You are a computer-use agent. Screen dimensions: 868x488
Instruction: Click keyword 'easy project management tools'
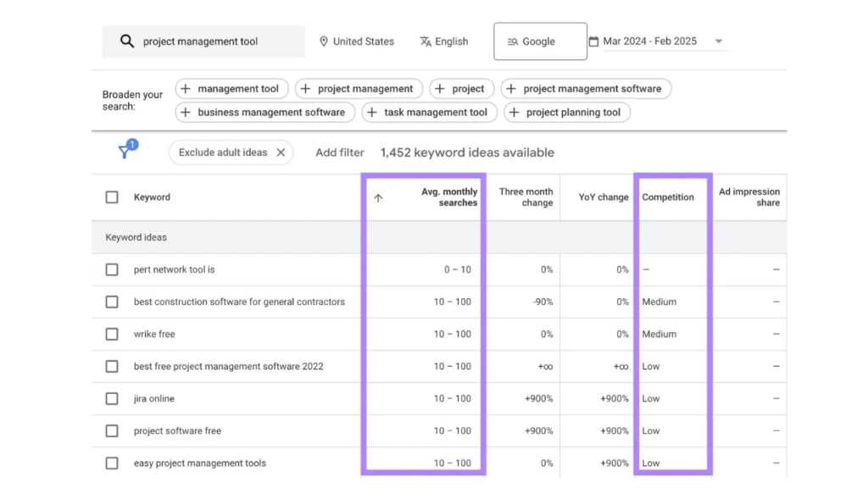[x=199, y=463]
